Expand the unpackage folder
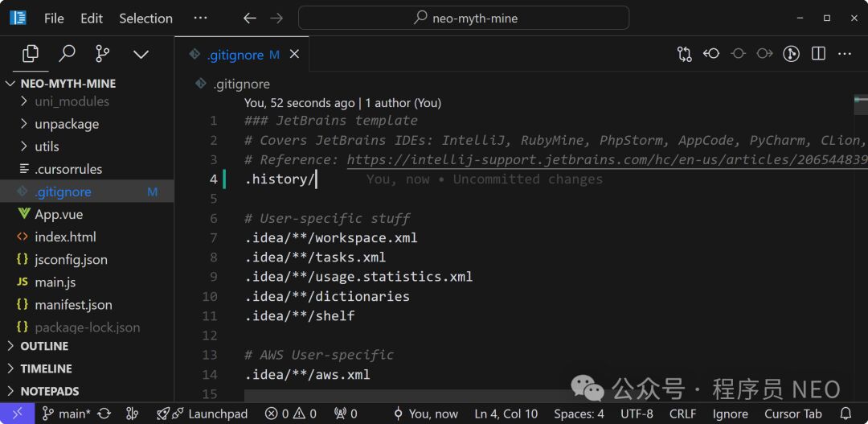The height and width of the screenshot is (424, 868). pos(67,124)
